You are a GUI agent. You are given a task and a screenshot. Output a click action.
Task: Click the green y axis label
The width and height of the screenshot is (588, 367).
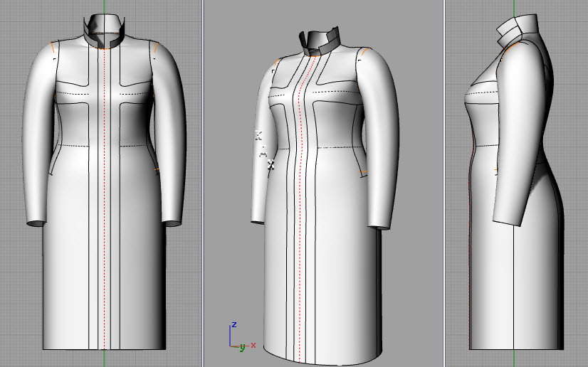click(x=243, y=348)
